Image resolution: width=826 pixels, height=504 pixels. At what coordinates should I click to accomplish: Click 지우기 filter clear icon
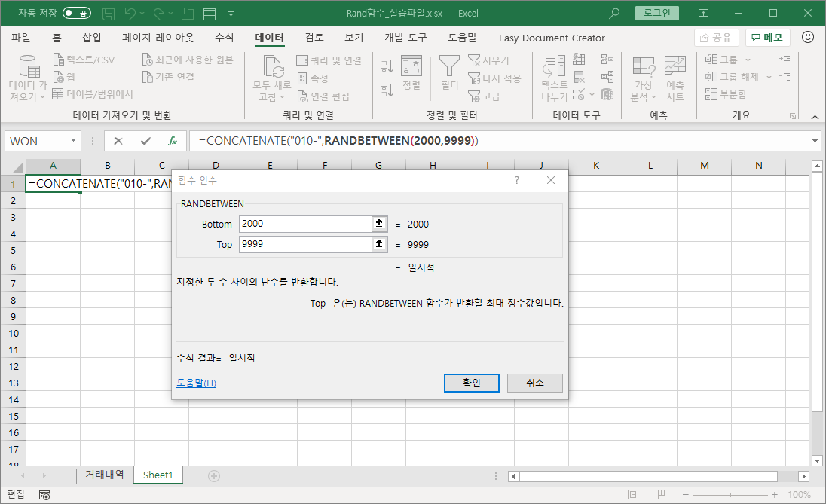(x=474, y=60)
